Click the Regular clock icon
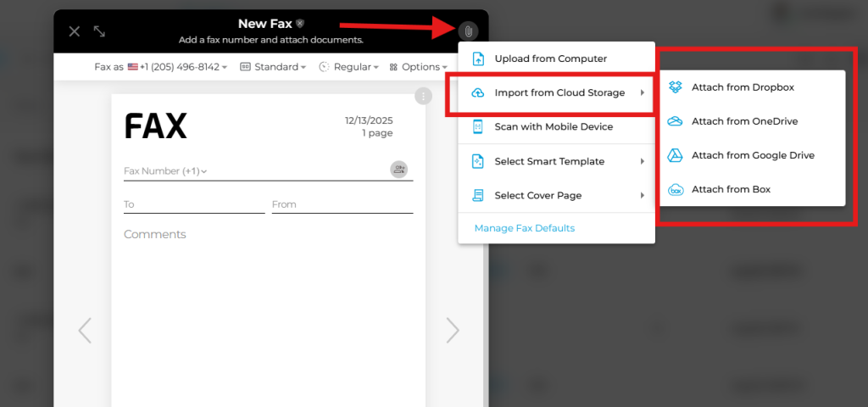 click(325, 67)
